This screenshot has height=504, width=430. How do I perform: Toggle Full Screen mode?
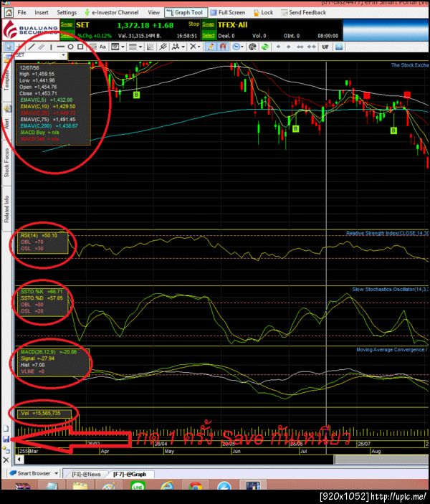click(227, 12)
